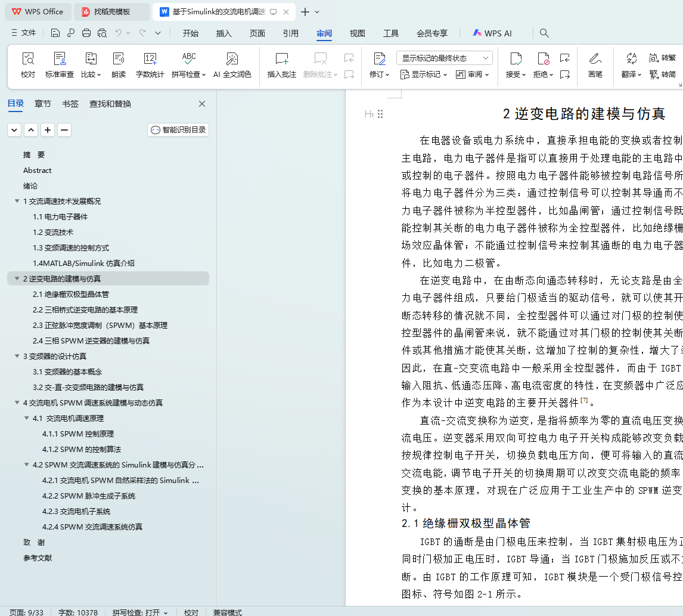Expand the 显示标记 show markup menu

(424, 75)
